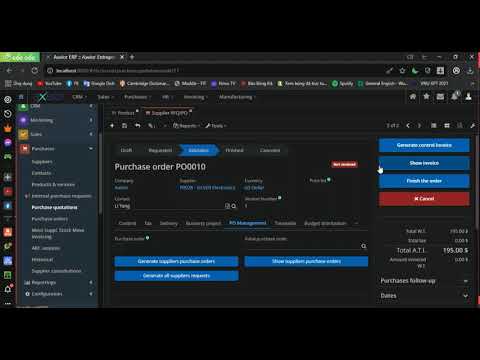Click the wrench settings icon in toolbar
The width and height of the screenshot is (480, 360).
point(472,126)
